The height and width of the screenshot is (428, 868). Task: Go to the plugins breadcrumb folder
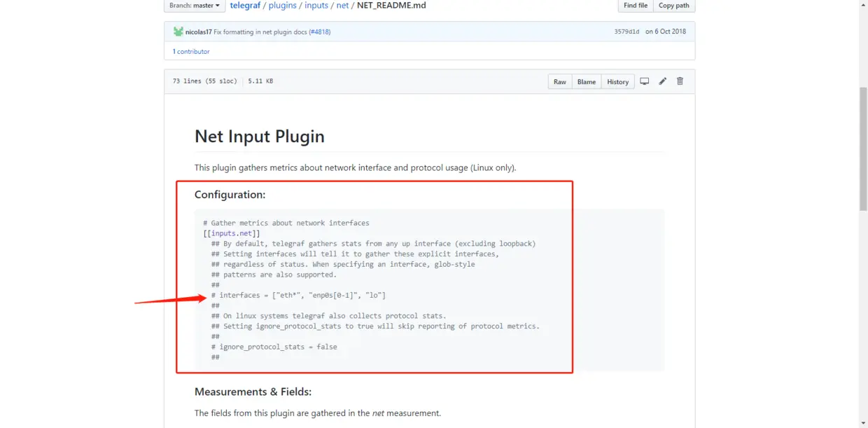tap(283, 6)
